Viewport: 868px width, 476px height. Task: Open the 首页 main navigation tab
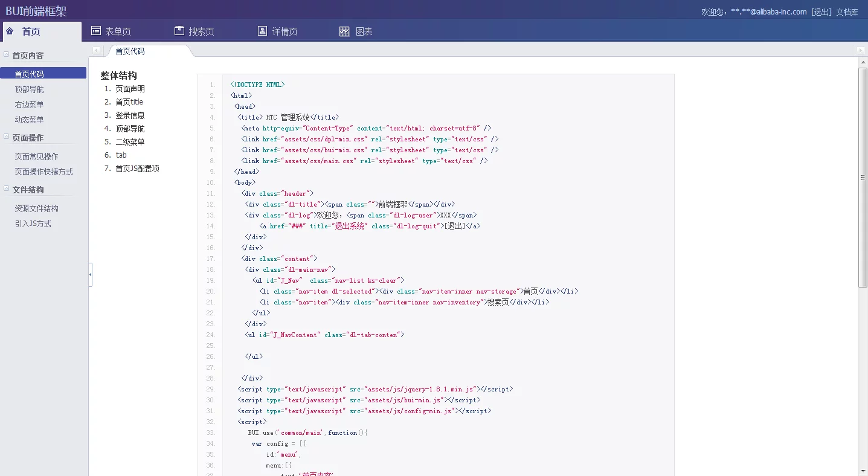point(41,31)
